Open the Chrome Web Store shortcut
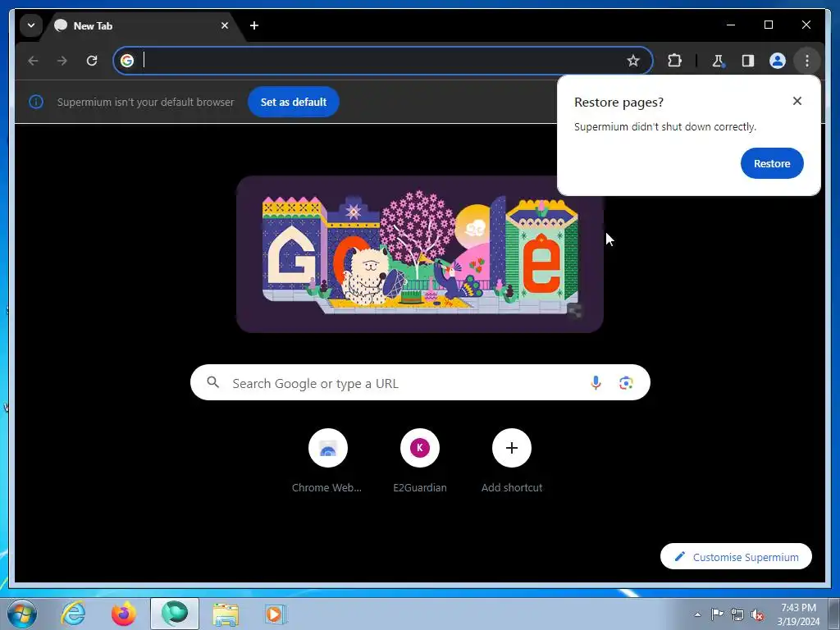Viewport: 840px width, 630px height. (x=328, y=448)
